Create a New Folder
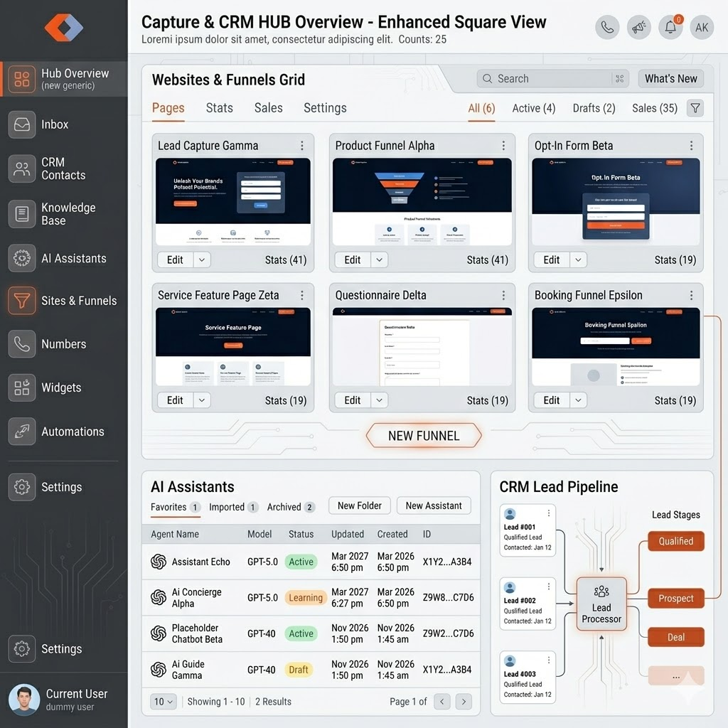 [359, 505]
